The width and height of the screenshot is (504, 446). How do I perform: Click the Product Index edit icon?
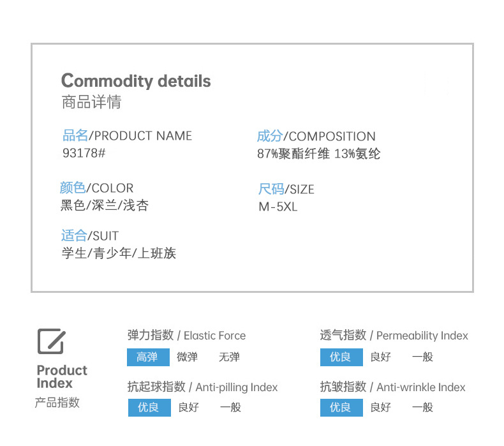[51, 341]
